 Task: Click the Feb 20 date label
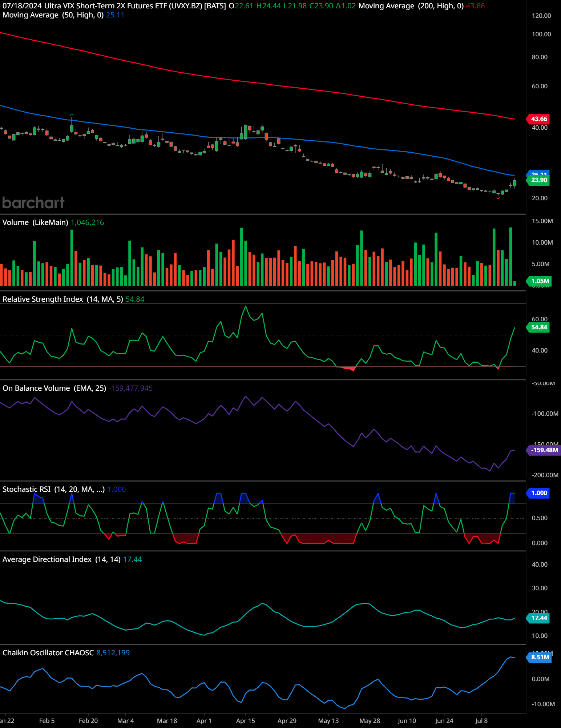point(88,721)
